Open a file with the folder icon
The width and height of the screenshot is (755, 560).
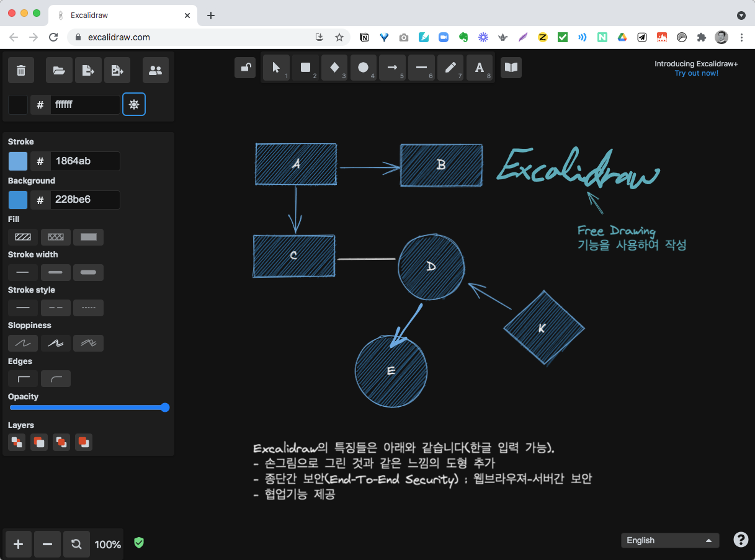(x=59, y=70)
